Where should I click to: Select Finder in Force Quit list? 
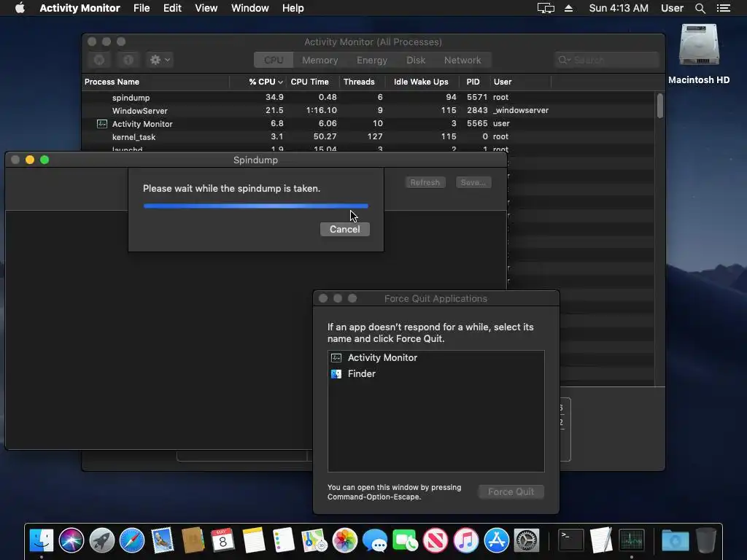click(436, 374)
